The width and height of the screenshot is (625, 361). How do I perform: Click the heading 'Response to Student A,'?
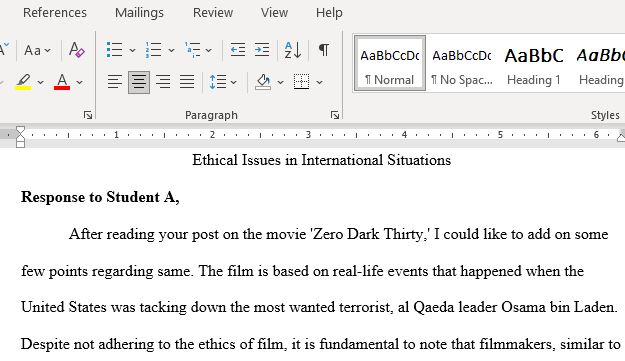100,197
